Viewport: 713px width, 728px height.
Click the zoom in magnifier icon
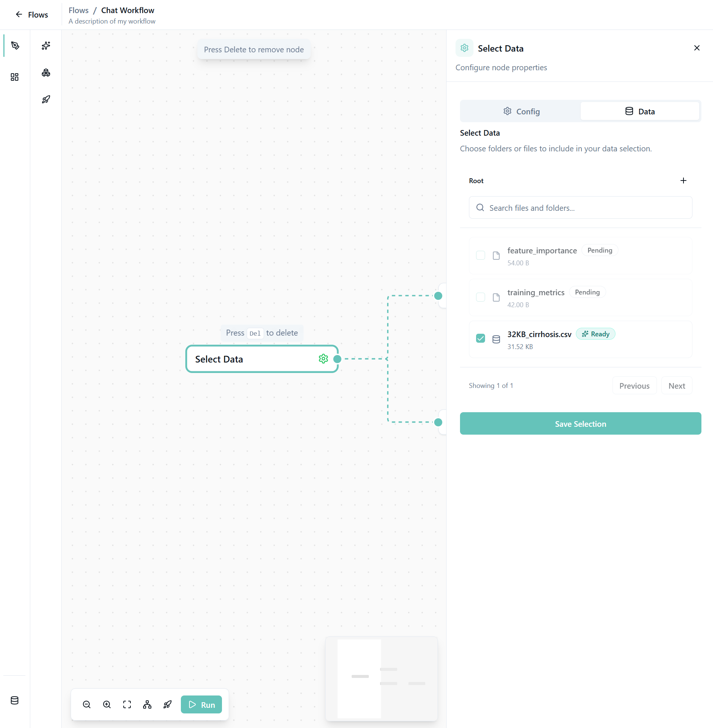[x=107, y=704]
